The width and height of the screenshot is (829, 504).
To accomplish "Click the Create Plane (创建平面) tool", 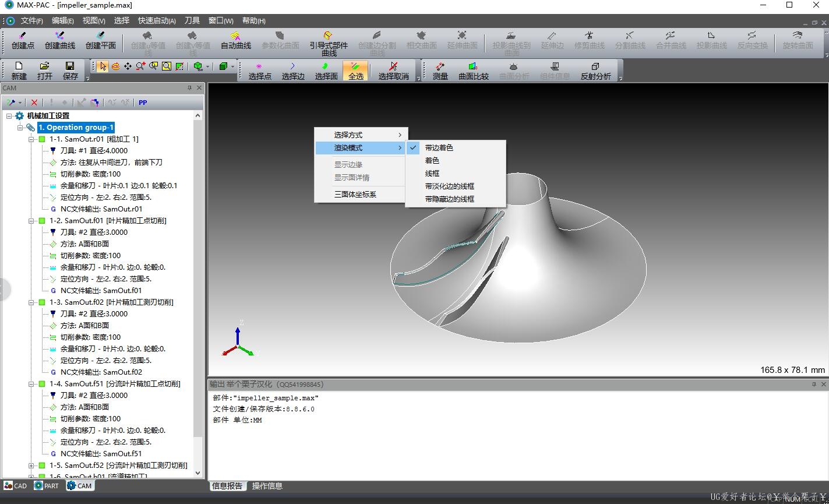I will pos(100,40).
